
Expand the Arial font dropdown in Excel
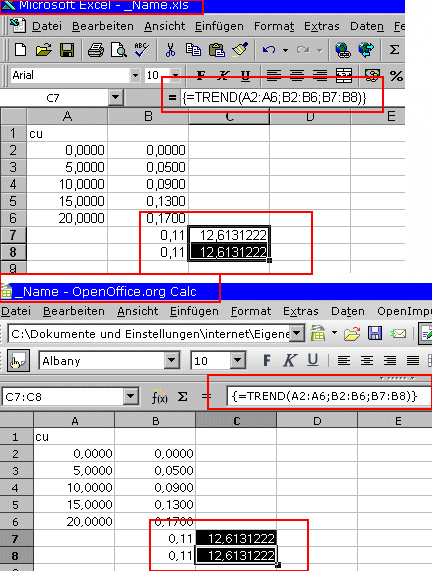pos(136,75)
